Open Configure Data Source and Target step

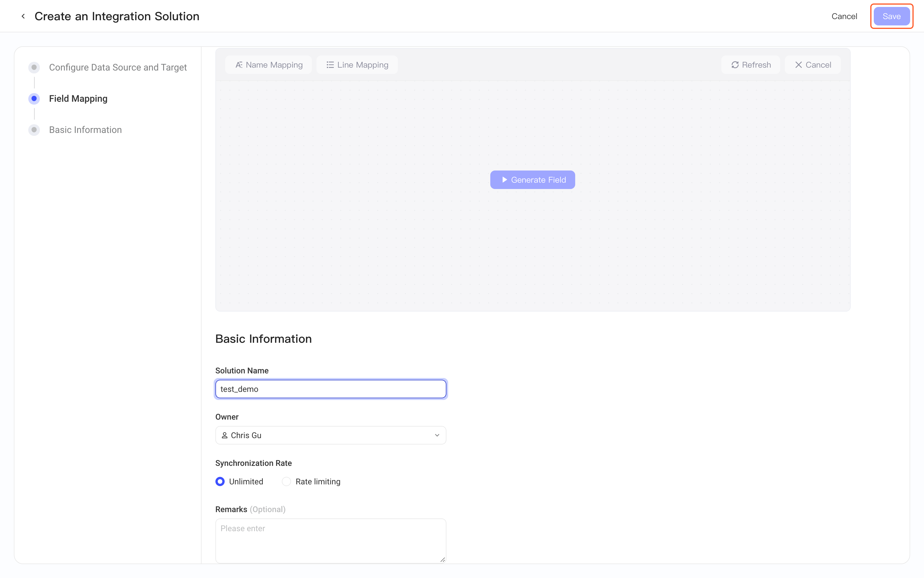point(118,67)
